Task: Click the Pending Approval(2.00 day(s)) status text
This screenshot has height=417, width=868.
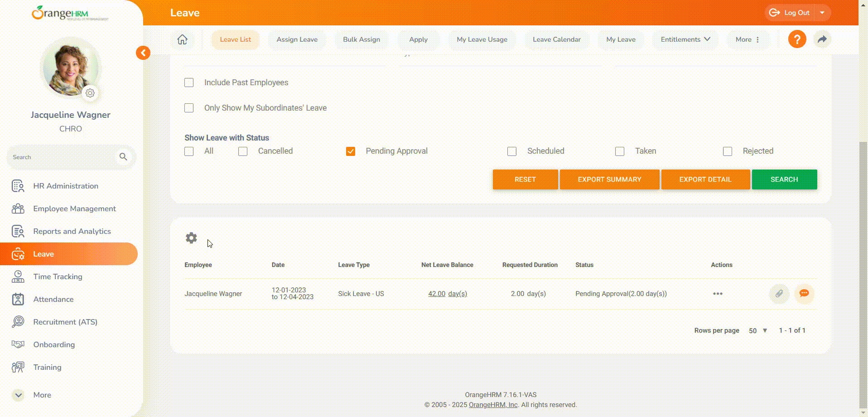Action: 621,294
